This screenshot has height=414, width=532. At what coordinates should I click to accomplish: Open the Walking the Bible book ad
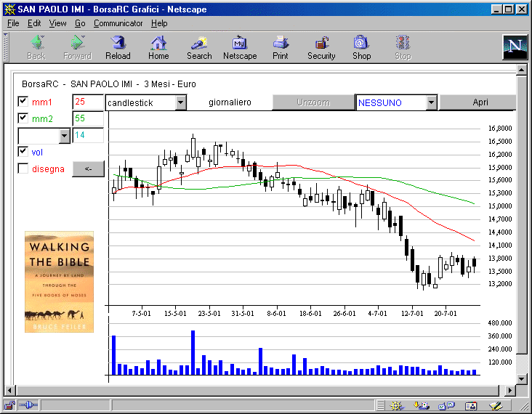pyautogui.click(x=59, y=282)
